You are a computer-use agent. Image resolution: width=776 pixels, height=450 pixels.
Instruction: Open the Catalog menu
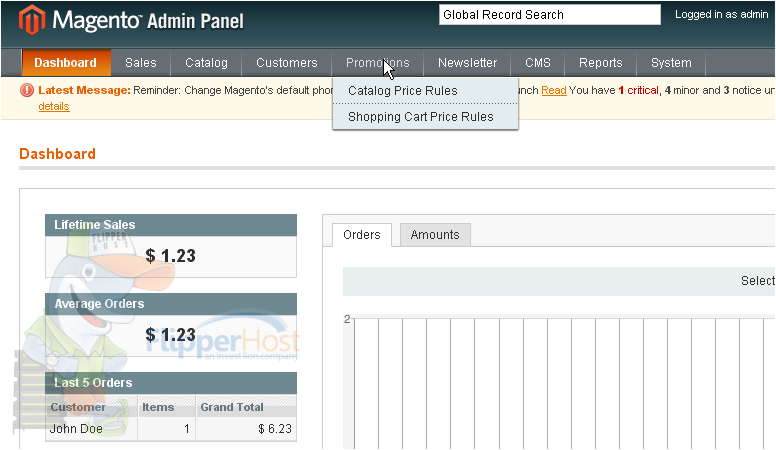point(206,63)
